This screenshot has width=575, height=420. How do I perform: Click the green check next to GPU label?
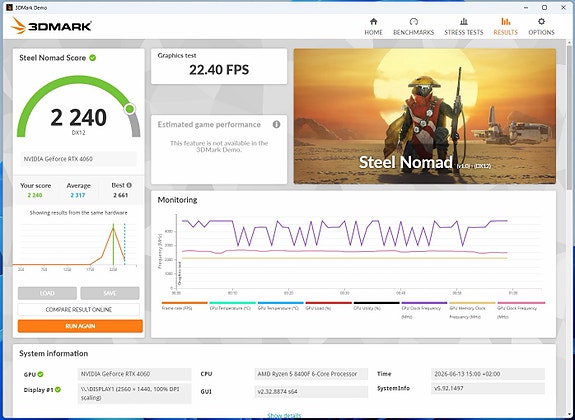40,374
